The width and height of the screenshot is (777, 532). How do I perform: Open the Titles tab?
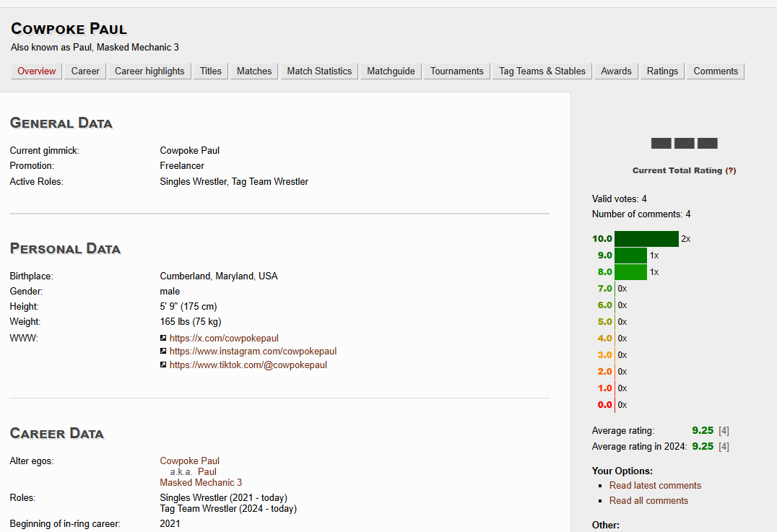(x=211, y=71)
